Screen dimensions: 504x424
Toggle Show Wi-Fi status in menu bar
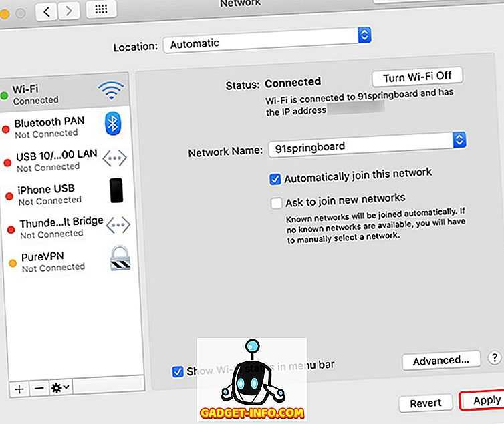[178, 372]
